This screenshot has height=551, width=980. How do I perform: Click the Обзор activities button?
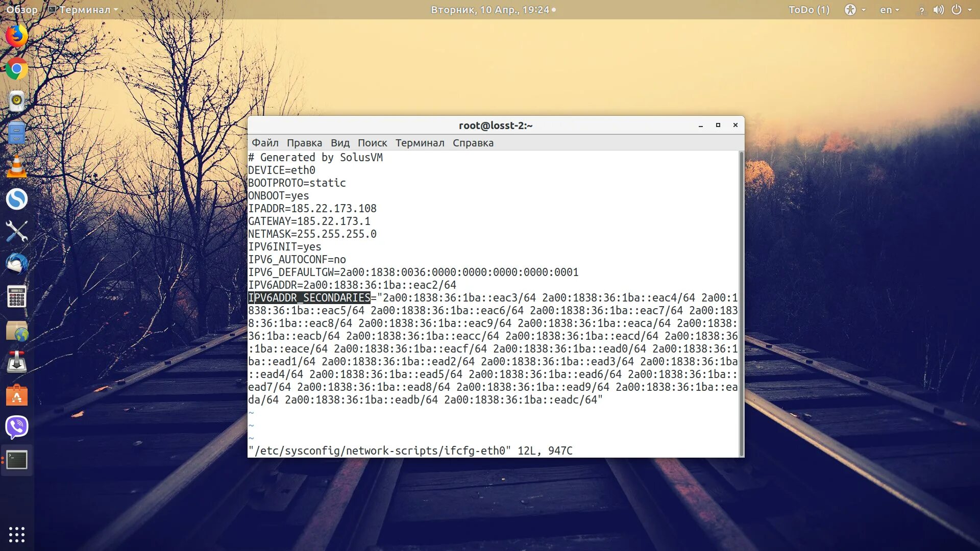coord(21,10)
